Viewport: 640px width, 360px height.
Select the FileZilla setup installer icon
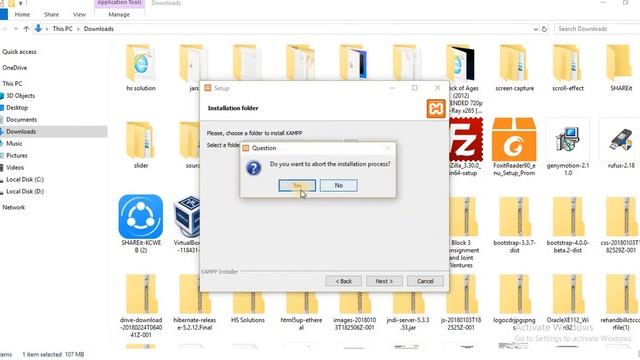tap(466, 140)
